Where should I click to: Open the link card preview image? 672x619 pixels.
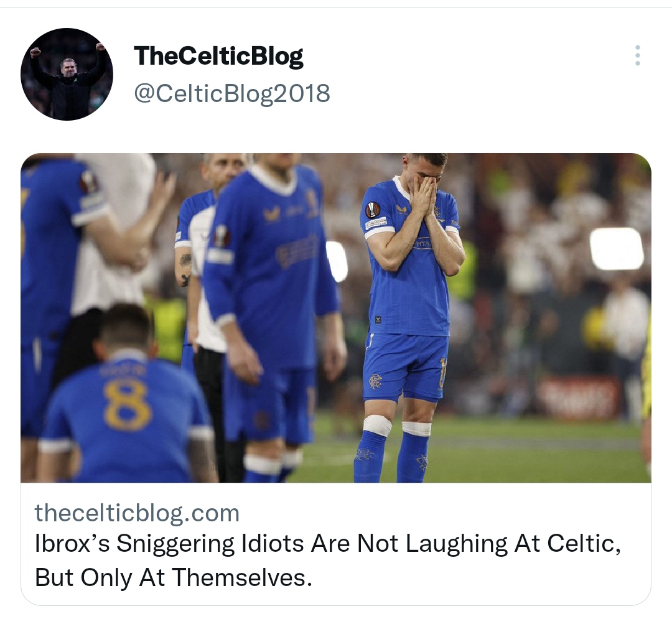(336, 318)
